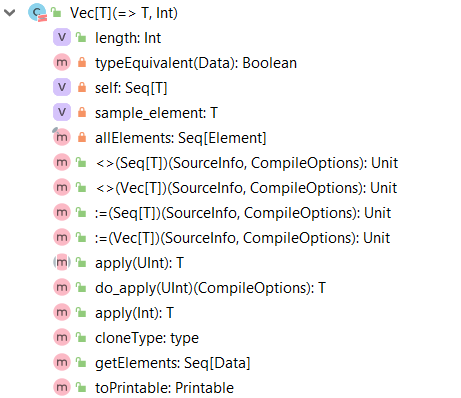Image resolution: width=461 pixels, height=398 pixels.
Task: Click the Vec[T] class icon
Action: click(37, 13)
